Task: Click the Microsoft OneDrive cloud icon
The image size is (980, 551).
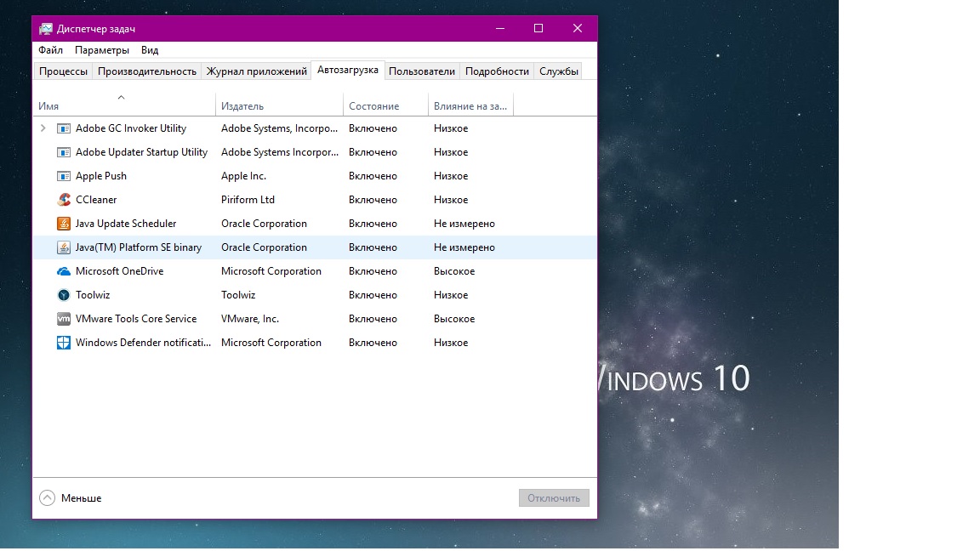Action: point(64,271)
